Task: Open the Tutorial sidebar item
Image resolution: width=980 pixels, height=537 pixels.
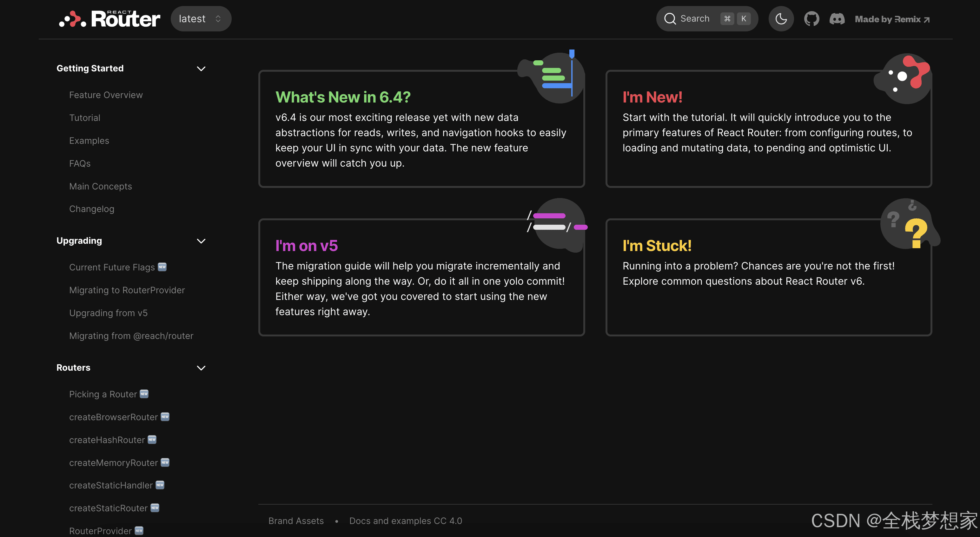Action: 84,118
